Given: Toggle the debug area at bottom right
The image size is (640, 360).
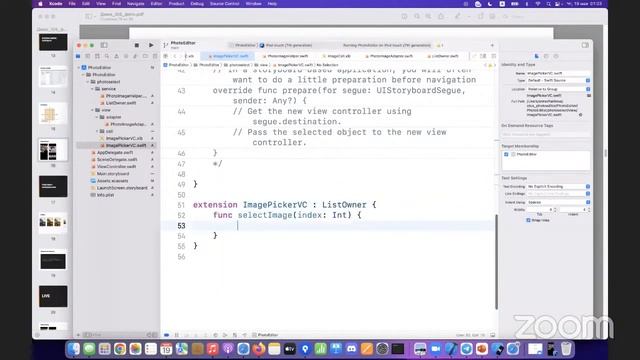Looking at the screenshot, I should coord(493,335).
